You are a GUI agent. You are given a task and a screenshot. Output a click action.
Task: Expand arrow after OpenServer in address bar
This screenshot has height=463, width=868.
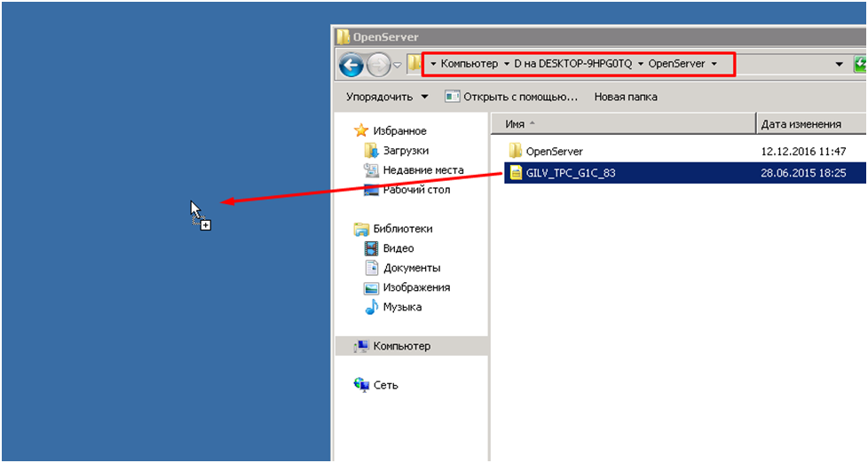[714, 64]
